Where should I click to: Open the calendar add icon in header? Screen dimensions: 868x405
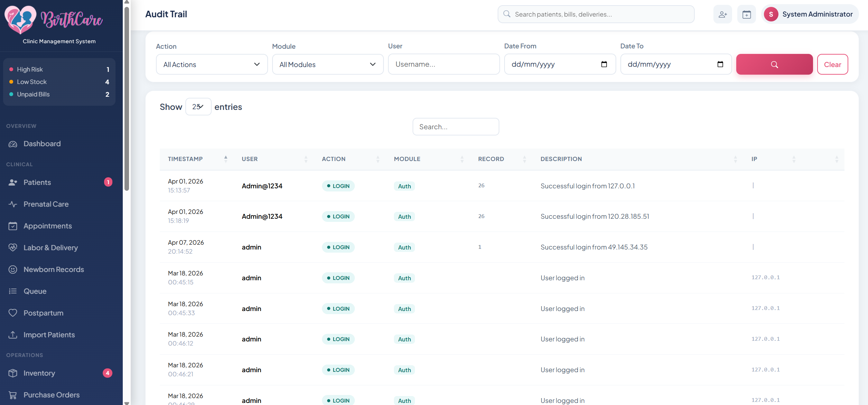click(x=747, y=15)
